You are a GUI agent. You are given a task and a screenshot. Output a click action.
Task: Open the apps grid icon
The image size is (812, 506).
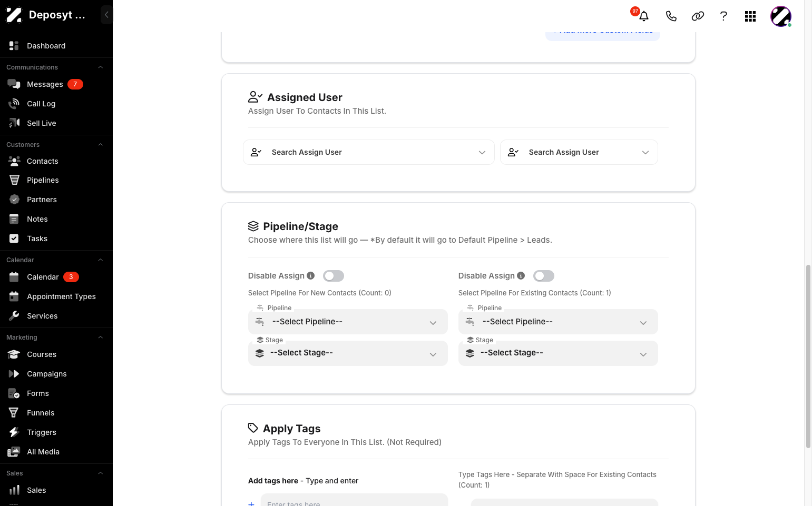[x=750, y=16]
